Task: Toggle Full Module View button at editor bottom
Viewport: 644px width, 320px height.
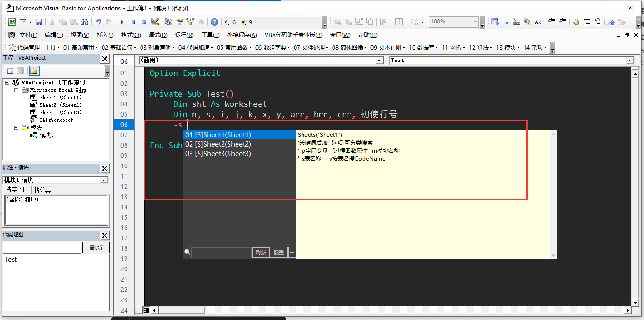Action: 146,310
